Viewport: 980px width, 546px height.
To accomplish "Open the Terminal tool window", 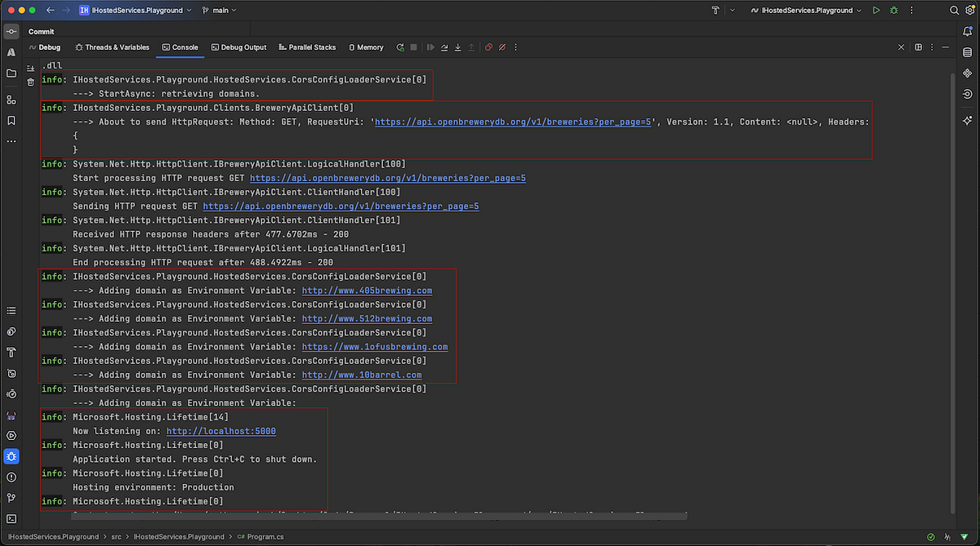I will point(12,518).
